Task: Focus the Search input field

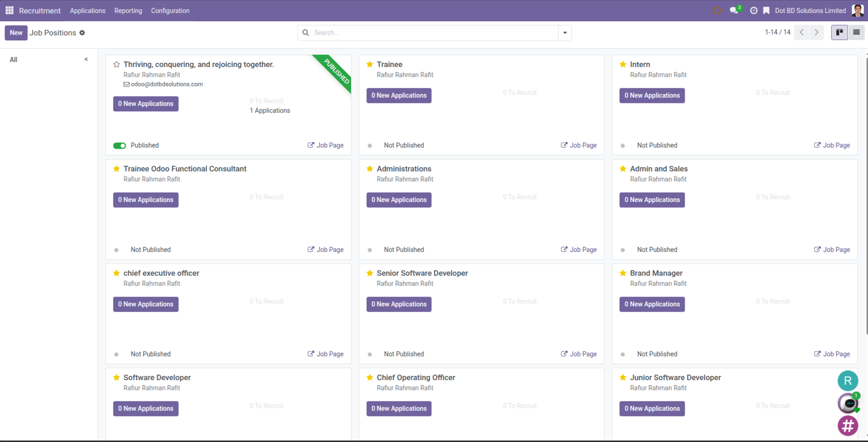Action: (434, 33)
